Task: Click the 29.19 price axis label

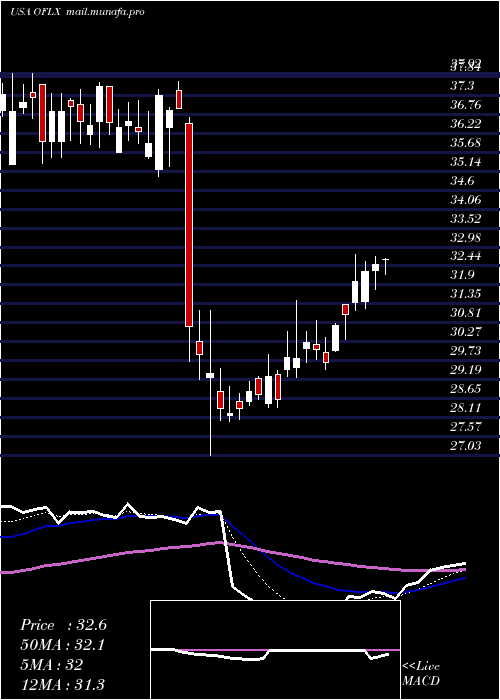Action: click(x=466, y=369)
